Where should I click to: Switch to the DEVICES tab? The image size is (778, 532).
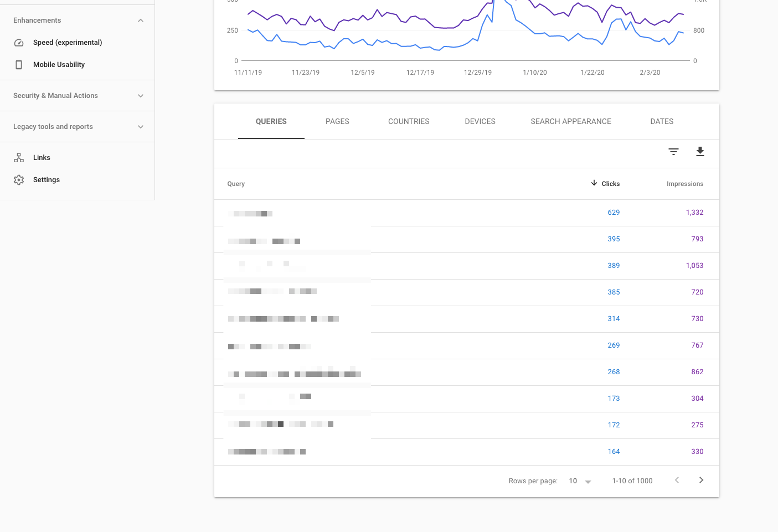(x=480, y=121)
